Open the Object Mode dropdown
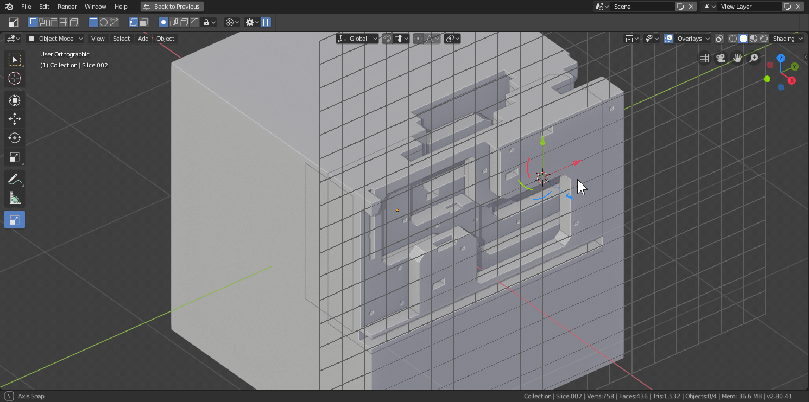Image resolution: width=809 pixels, height=402 pixels. (x=54, y=39)
